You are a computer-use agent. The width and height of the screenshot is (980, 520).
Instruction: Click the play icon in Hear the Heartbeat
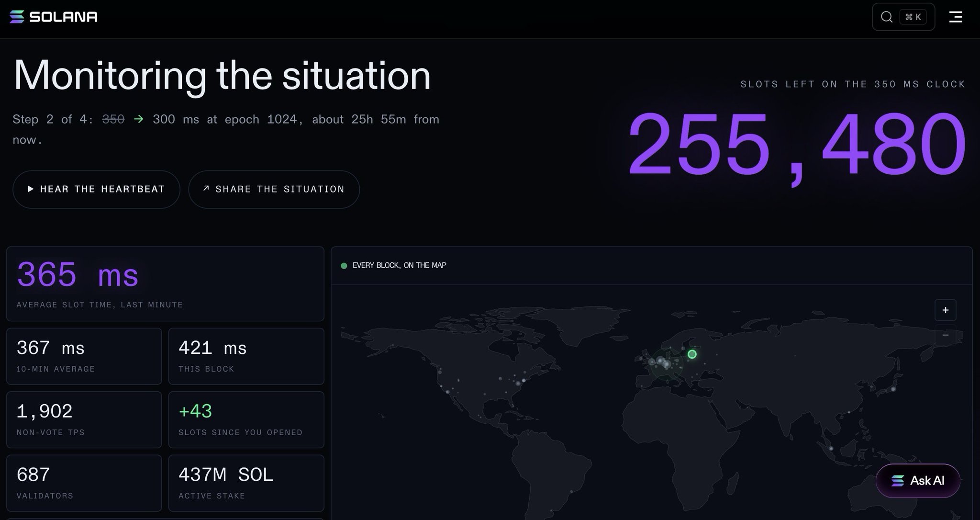[x=31, y=189]
